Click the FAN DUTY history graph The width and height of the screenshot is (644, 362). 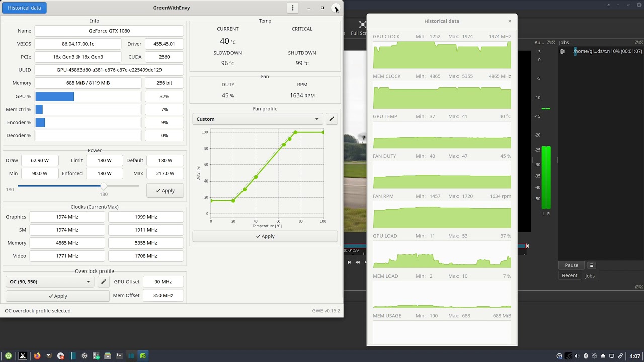442,174
